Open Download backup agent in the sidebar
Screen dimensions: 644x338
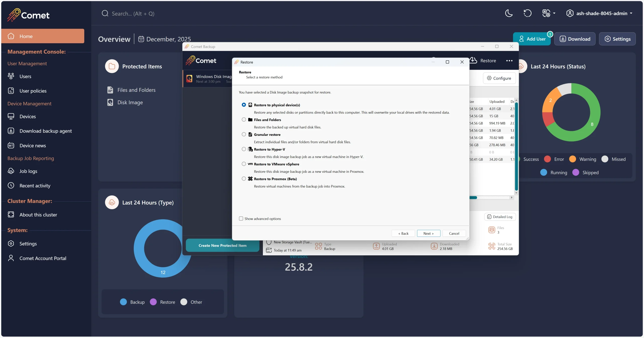click(x=46, y=131)
